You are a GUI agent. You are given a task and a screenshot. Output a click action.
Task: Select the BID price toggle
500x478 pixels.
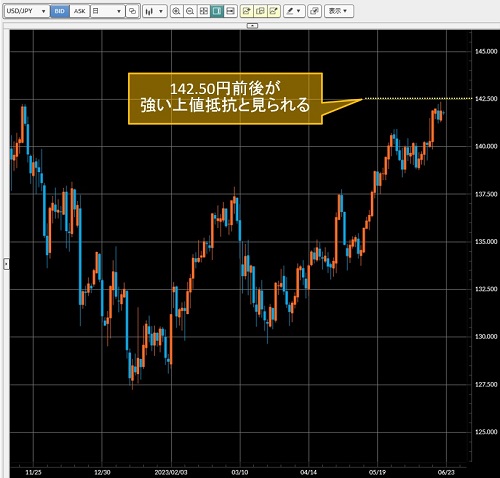coord(60,11)
